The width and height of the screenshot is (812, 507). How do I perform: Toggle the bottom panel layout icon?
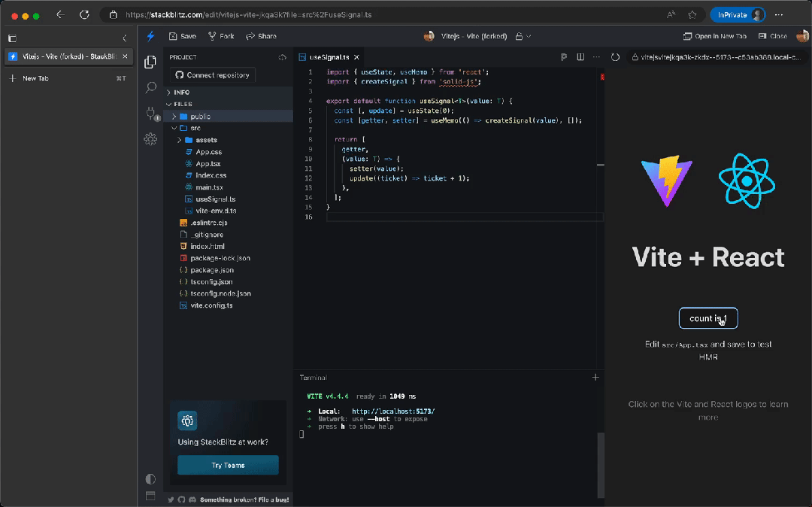point(150,496)
